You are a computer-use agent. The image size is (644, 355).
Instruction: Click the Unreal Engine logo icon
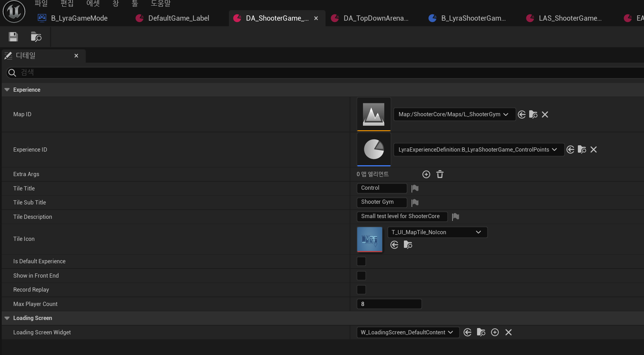pyautogui.click(x=14, y=12)
